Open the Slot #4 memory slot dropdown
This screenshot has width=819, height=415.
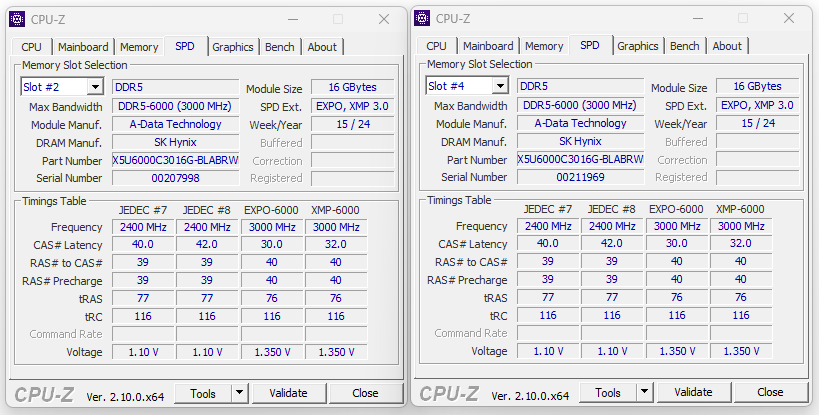click(x=500, y=86)
